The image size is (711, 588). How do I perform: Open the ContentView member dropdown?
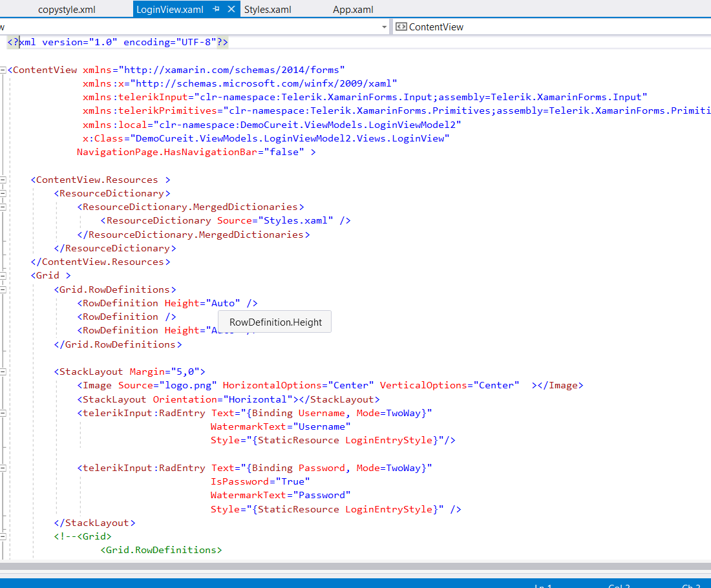(x=552, y=27)
